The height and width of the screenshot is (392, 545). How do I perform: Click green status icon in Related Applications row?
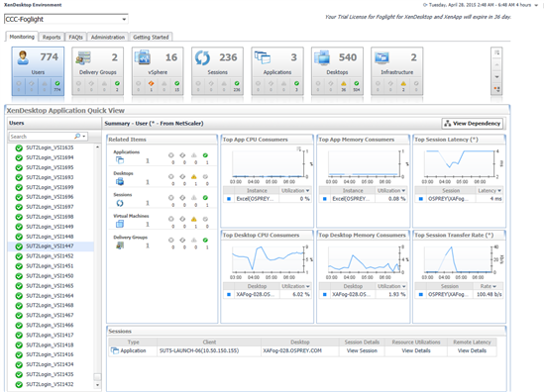pyautogui.click(x=205, y=155)
